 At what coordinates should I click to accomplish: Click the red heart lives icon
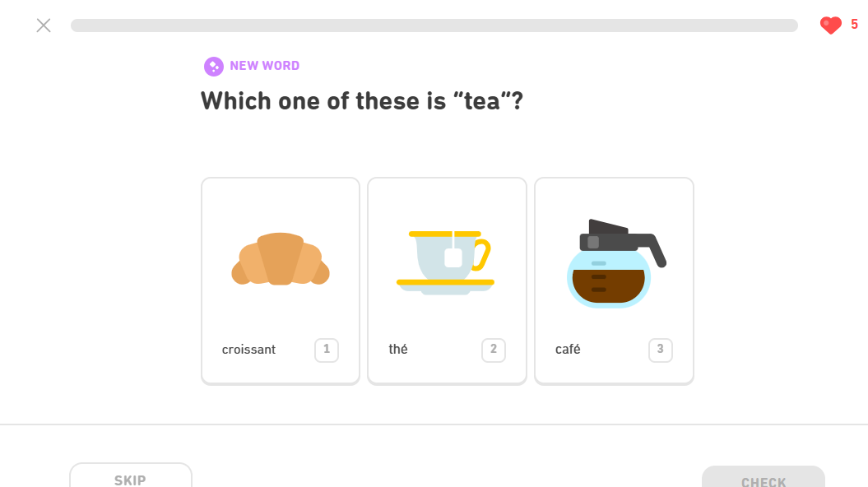(x=829, y=25)
